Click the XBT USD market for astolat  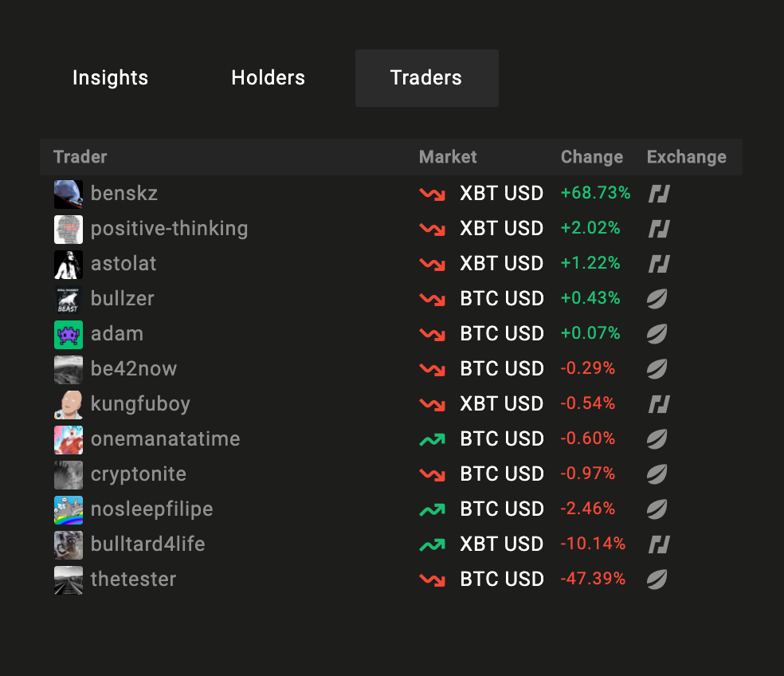501,264
